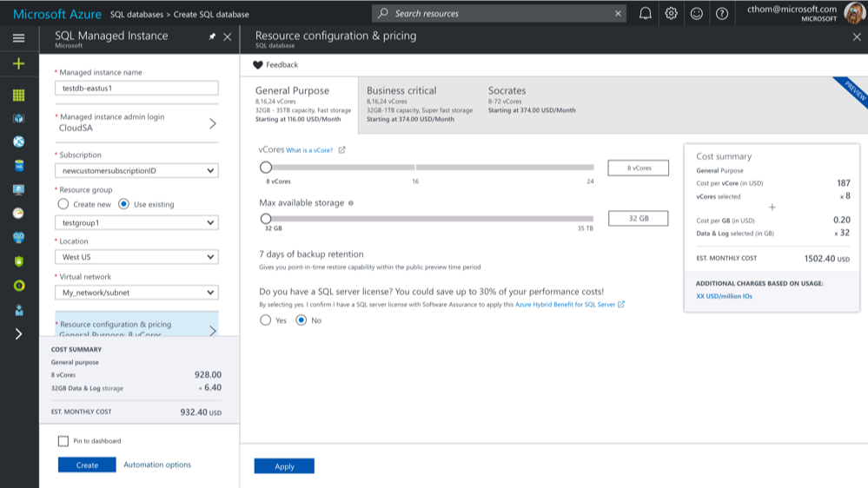Select No for SQL server license
The height and width of the screenshot is (488, 868).
(x=301, y=320)
